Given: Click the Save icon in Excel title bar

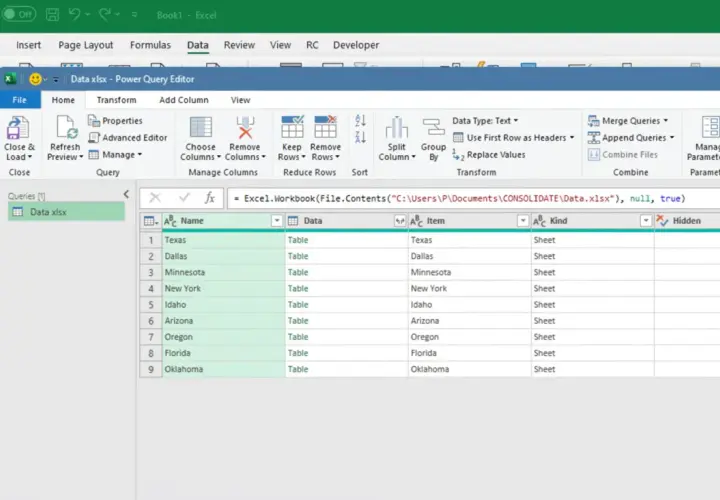Looking at the screenshot, I should (x=52, y=15).
